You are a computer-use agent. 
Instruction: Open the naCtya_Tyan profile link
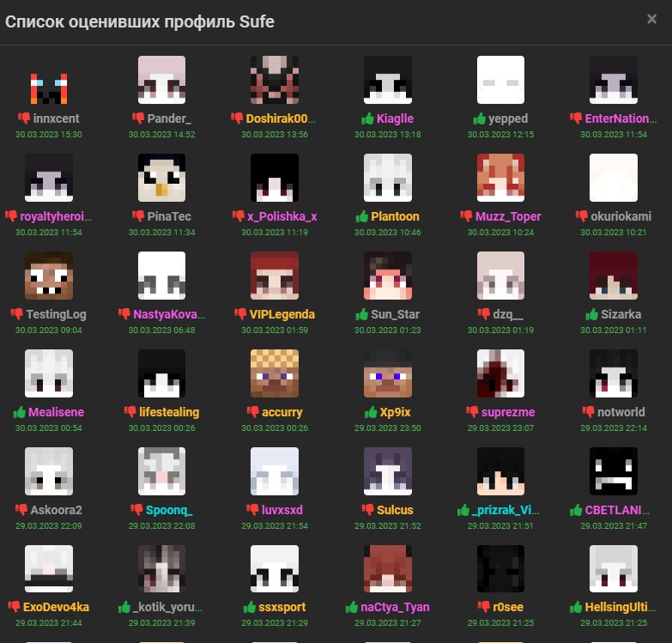(x=394, y=607)
